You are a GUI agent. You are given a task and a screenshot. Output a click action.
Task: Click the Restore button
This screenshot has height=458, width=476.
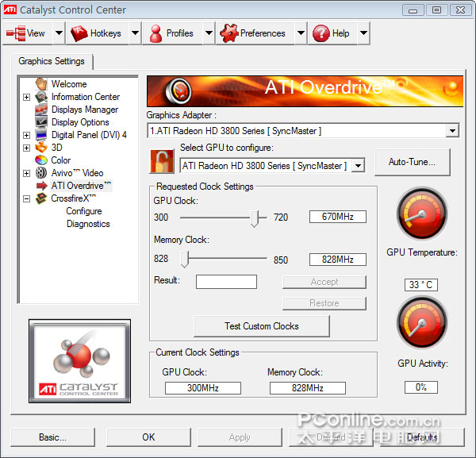point(324,303)
